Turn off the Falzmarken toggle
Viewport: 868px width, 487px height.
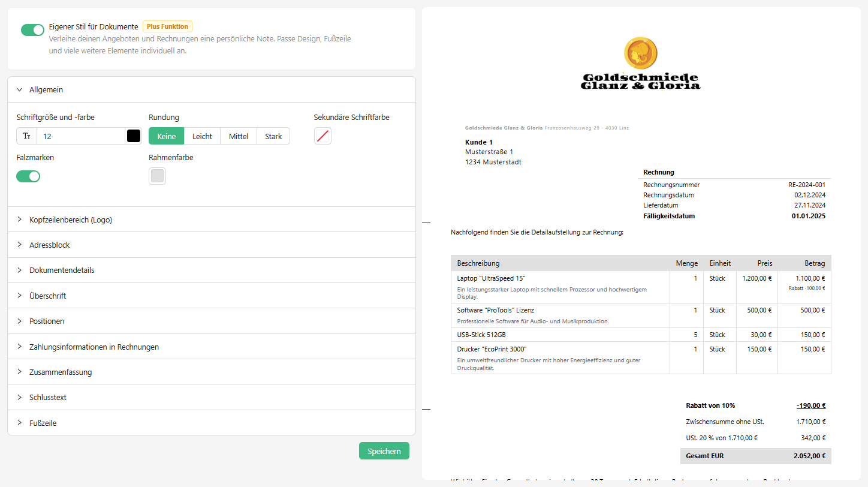(x=28, y=176)
